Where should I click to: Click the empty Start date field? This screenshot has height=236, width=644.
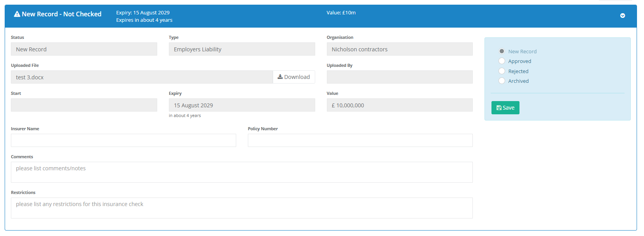[x=84, y=105]
